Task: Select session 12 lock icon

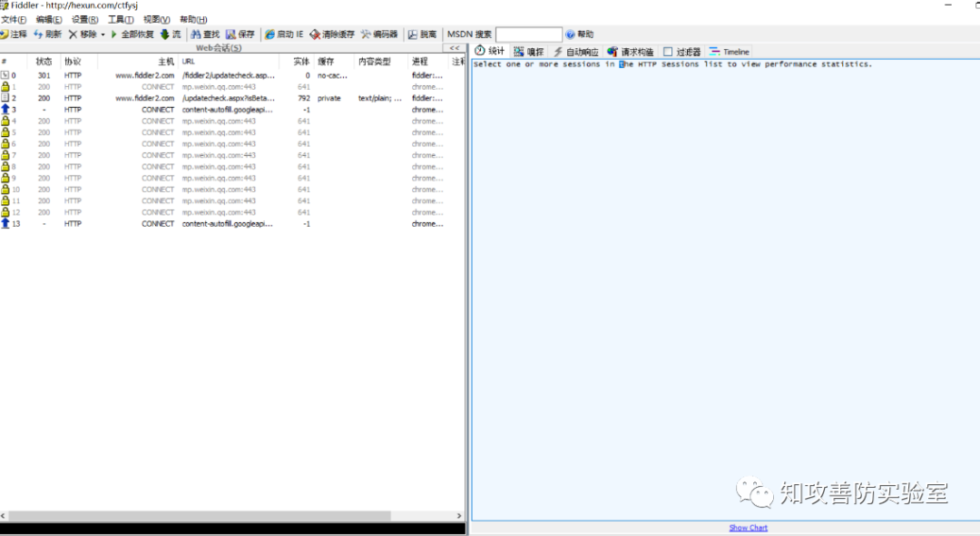Action: [5, 212]
